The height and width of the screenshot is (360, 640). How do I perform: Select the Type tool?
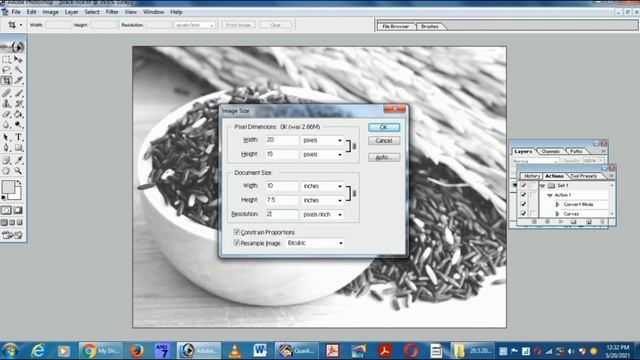click(18, 137)
